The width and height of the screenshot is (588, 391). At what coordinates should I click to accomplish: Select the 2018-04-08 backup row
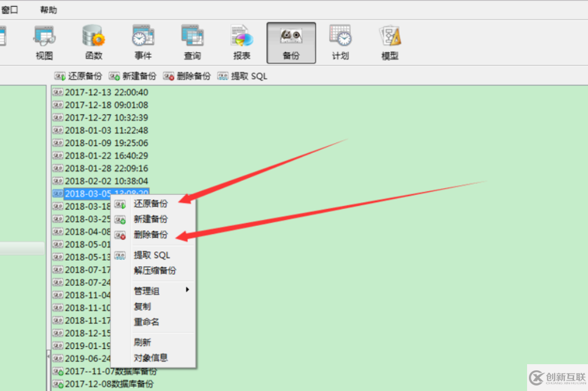[x=82, y=231]
